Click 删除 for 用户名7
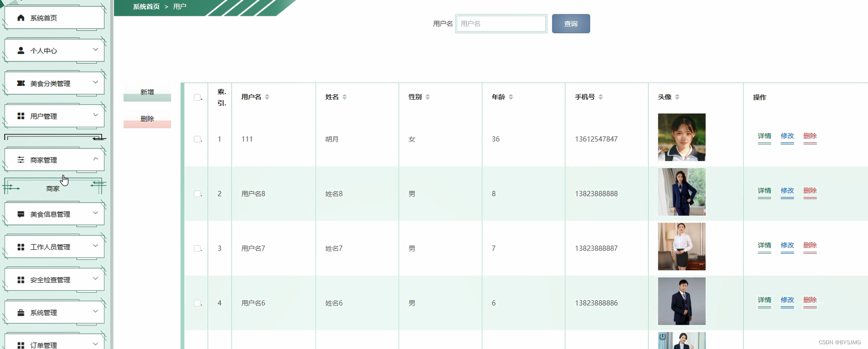The width and height of the screenshot is (868, 349). point(810,246)
